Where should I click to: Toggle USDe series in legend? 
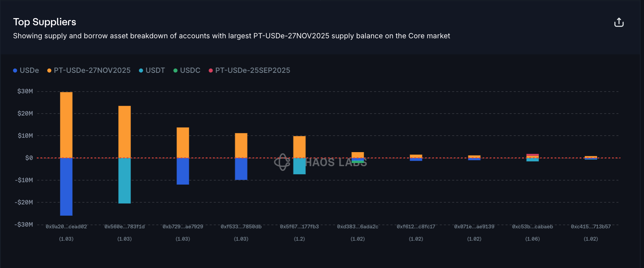29,70
